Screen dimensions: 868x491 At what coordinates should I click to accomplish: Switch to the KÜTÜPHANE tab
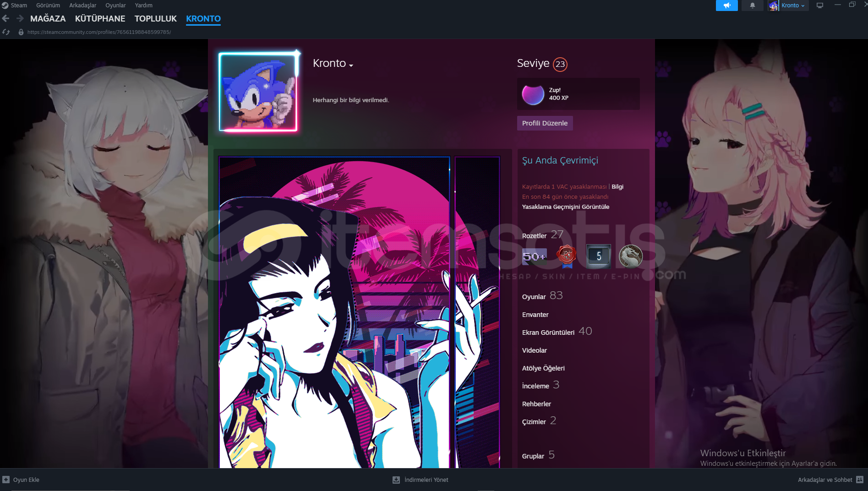[100, 19]
